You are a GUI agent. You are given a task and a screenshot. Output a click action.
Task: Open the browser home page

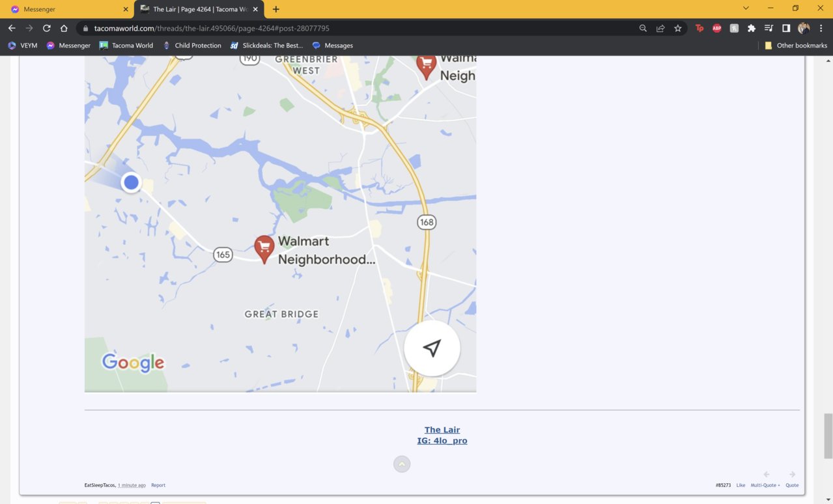(x=64, y=28)
